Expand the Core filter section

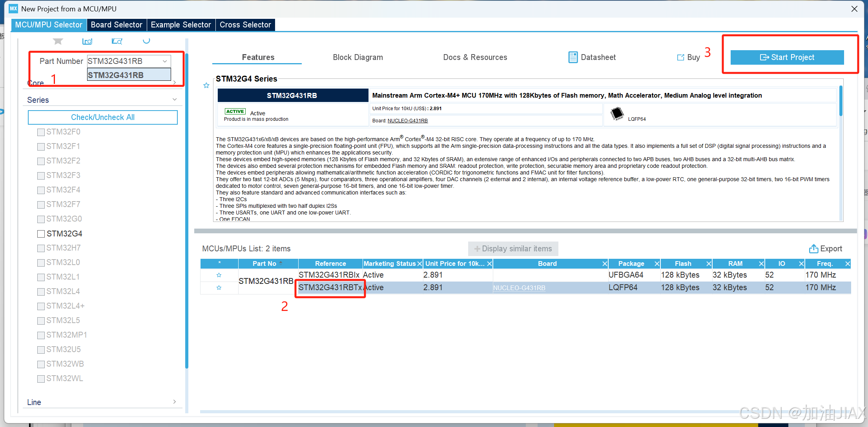click(x=175, y=82)
